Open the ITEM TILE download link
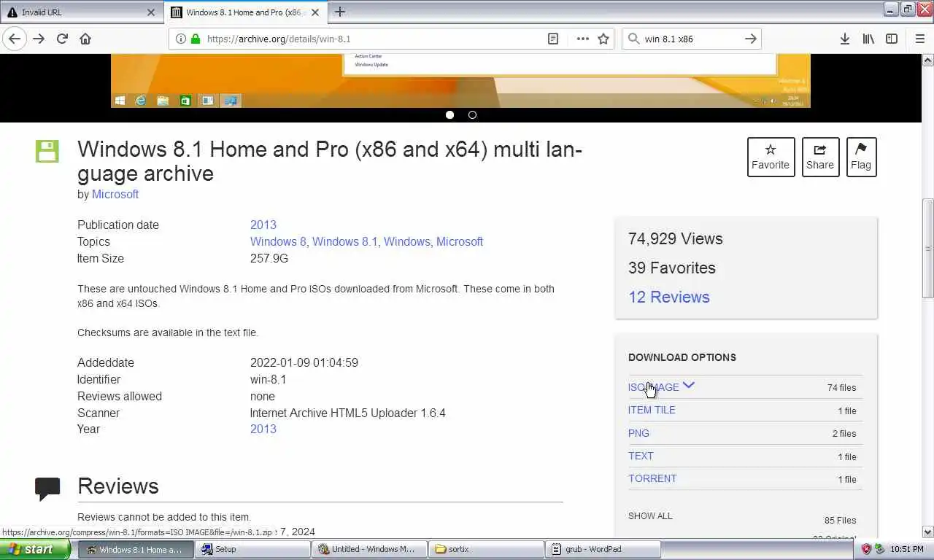The width and height of the screenshot is (934, 560). [652, 410]
